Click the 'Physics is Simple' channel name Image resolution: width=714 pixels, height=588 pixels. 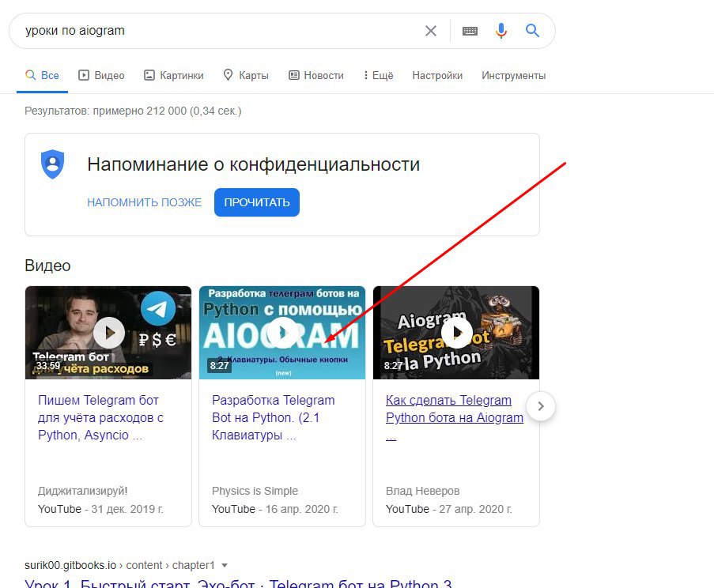255,491
